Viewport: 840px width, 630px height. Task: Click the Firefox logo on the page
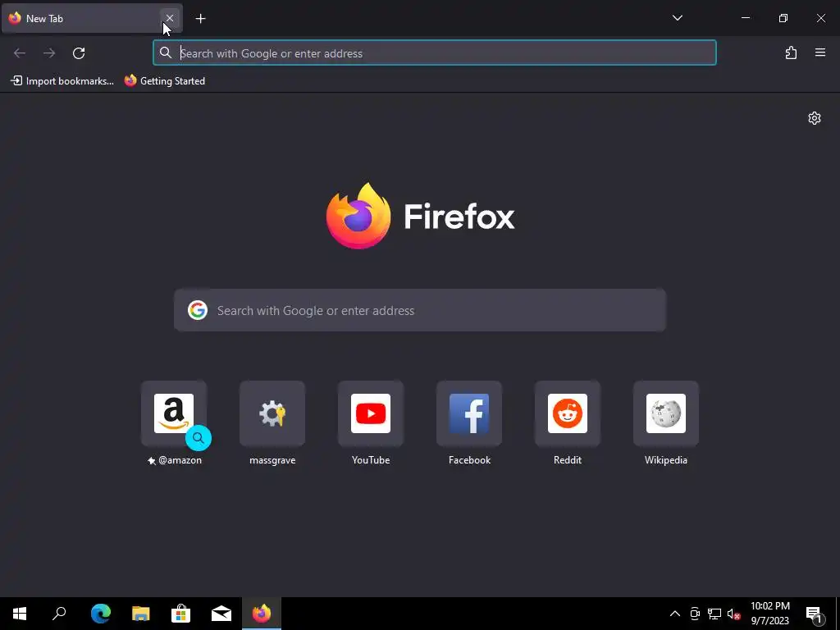420,216
